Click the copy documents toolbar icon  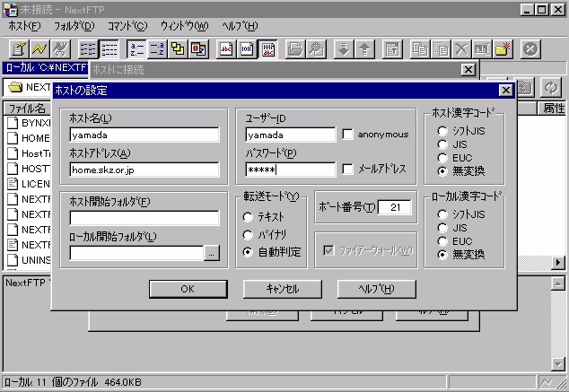(420, 48)
